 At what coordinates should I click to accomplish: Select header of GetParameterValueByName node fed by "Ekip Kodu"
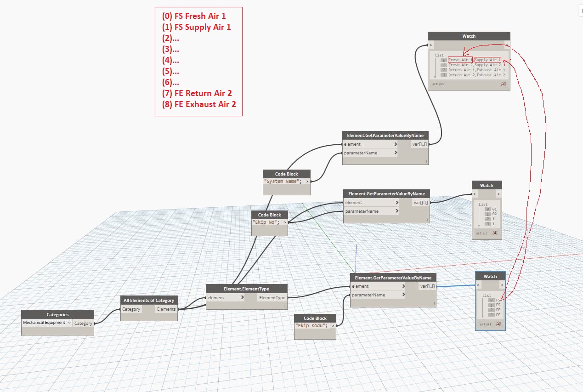pyautogui.click(x=393, y=278)
